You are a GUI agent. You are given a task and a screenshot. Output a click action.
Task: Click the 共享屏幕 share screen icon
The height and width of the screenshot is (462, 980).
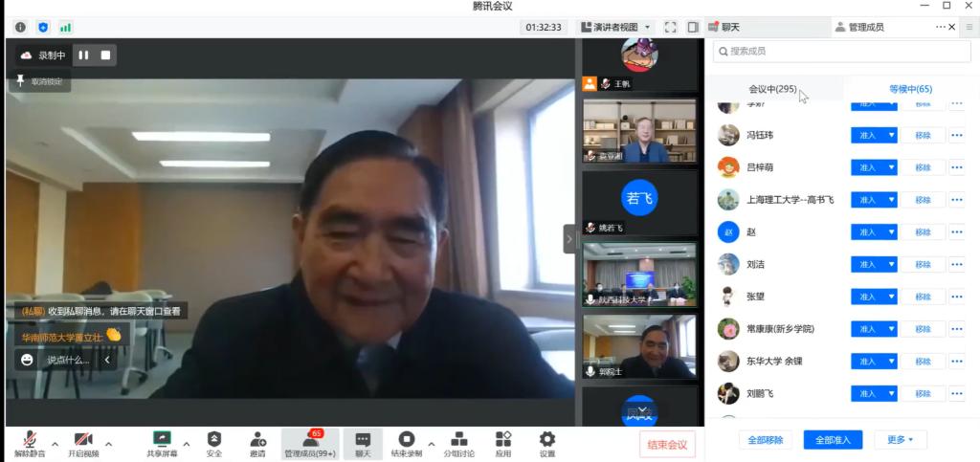[x=161, y=440]
